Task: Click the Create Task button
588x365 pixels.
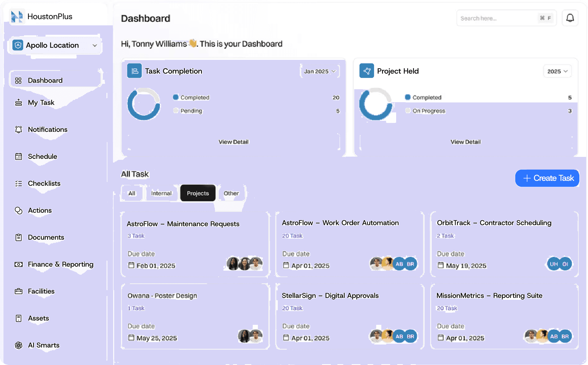Action: pos(547,178)
